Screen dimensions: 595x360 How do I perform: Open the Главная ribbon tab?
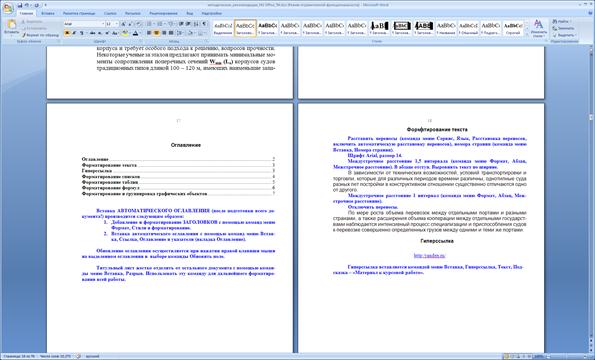coord(27,13)
